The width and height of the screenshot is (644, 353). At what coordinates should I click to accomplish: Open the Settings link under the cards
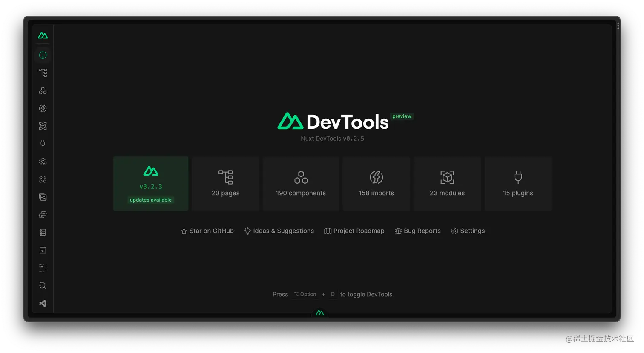(x=468, y=231)
